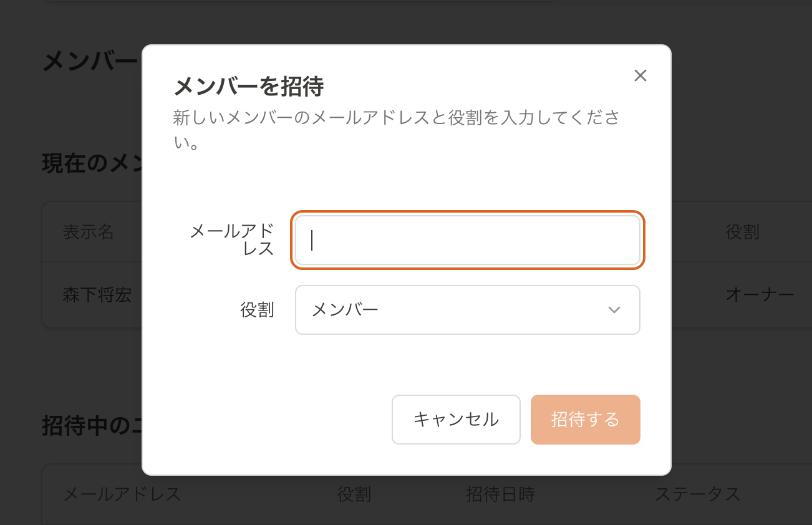Click the 表示名 column header
812x525 pixels.
[88, 232]
